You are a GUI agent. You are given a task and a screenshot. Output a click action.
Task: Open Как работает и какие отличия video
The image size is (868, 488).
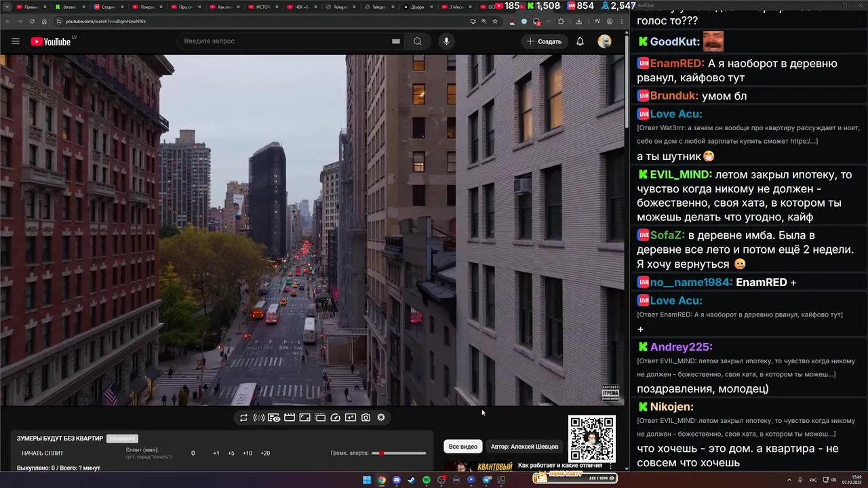pyautogui.click(x=560, y=466)
